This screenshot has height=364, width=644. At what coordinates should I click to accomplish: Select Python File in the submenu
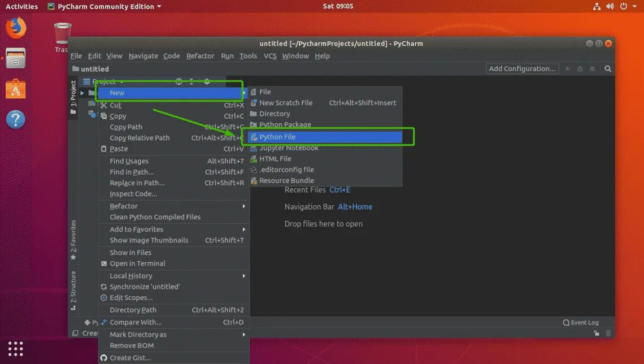pyautogui.click(x=326, y=137)
